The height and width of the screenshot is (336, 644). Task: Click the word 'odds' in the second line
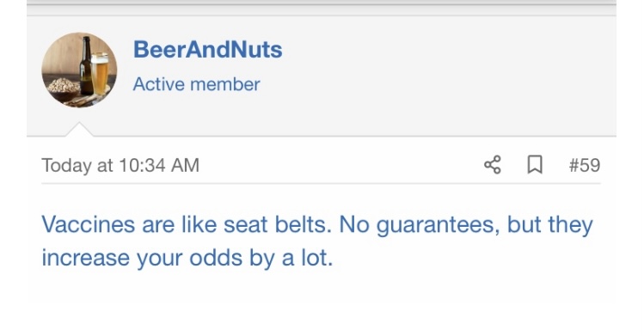pyautogui.click(x=216, y=259)
